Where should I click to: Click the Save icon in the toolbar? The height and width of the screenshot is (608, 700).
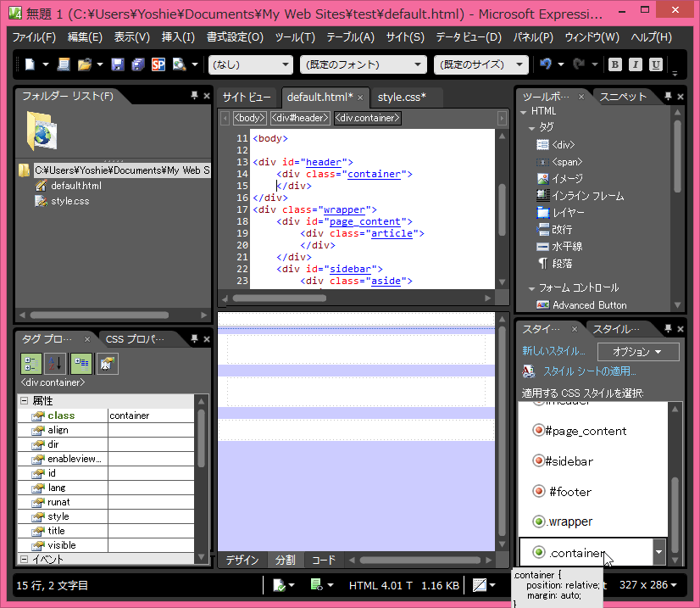tap(117, 64)
